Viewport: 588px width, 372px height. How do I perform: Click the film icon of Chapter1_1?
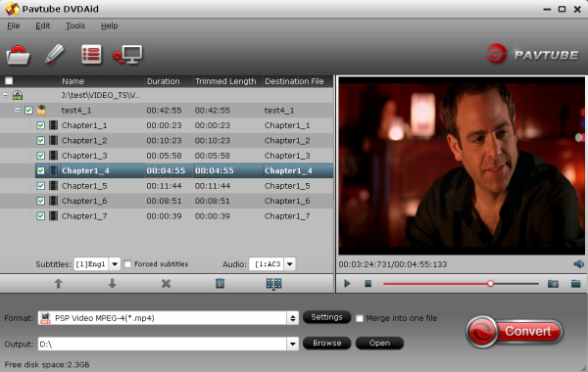(54, 125)
